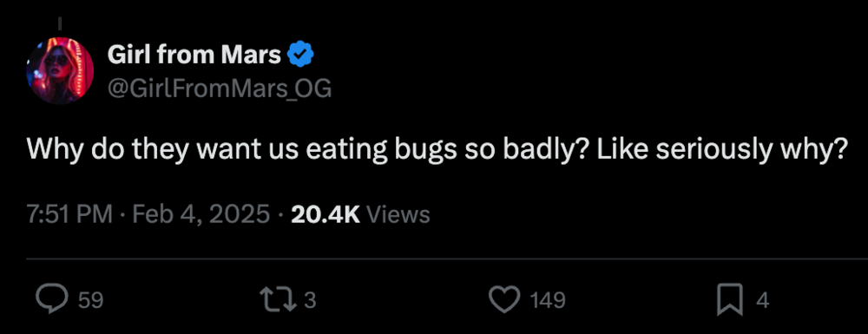Click the thread connector line above the avatar

[x=59, y=23]
